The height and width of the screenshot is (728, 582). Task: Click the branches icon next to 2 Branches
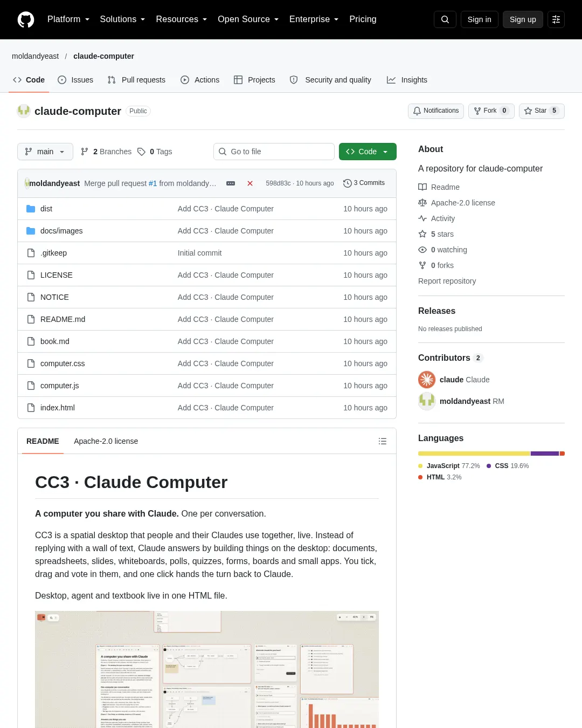pyautogui.click(x=85, y=152)
